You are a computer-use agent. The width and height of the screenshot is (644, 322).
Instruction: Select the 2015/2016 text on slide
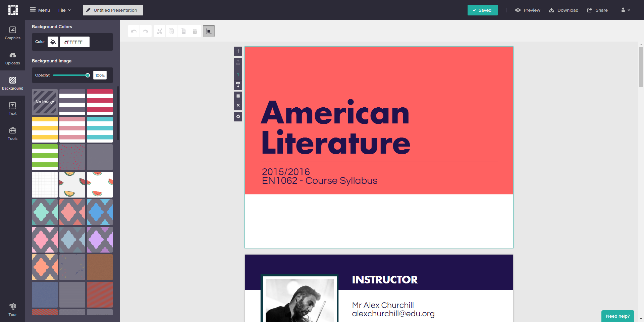click(x=286, y=172)
